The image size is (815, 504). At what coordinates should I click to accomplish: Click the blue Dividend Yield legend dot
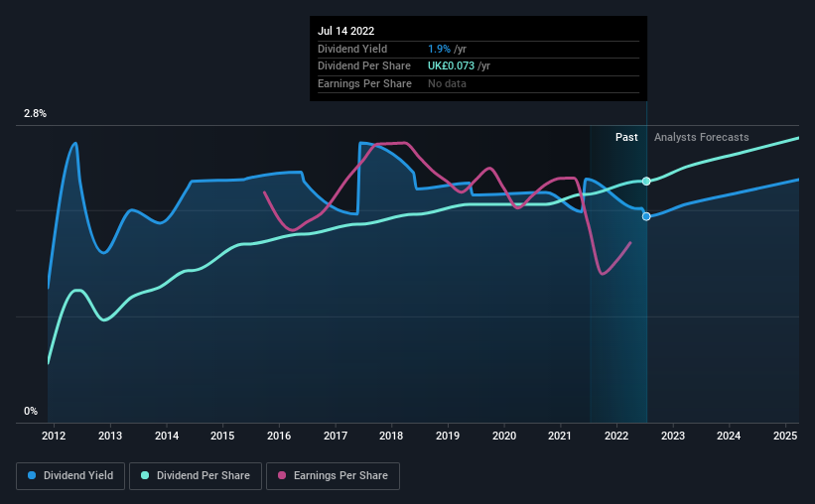32,475
